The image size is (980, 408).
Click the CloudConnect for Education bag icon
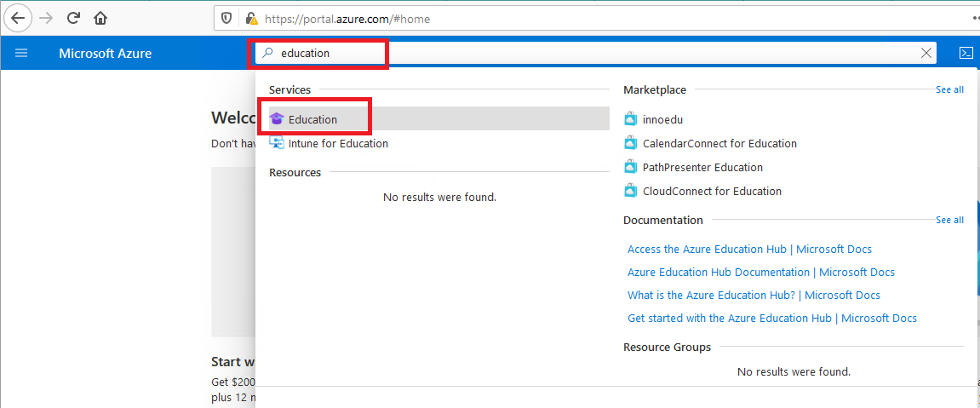[x=631, y=191]
